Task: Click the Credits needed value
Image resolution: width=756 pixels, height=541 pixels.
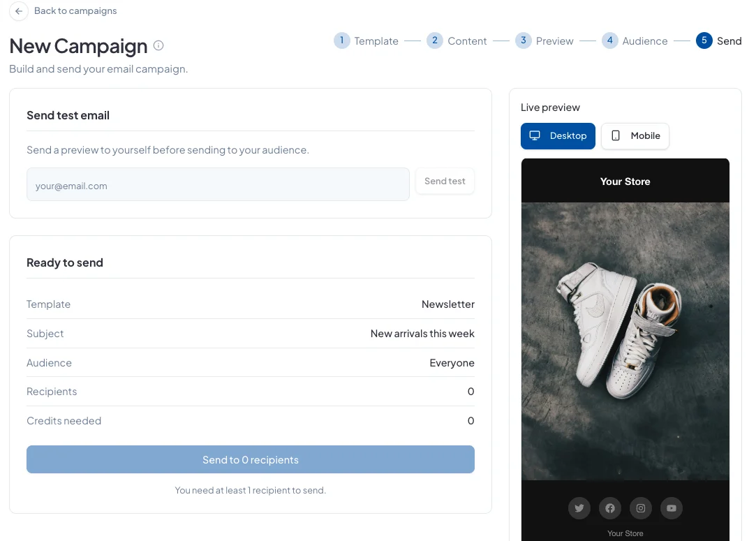Action: pyautogui.click(x=470, y=421)
